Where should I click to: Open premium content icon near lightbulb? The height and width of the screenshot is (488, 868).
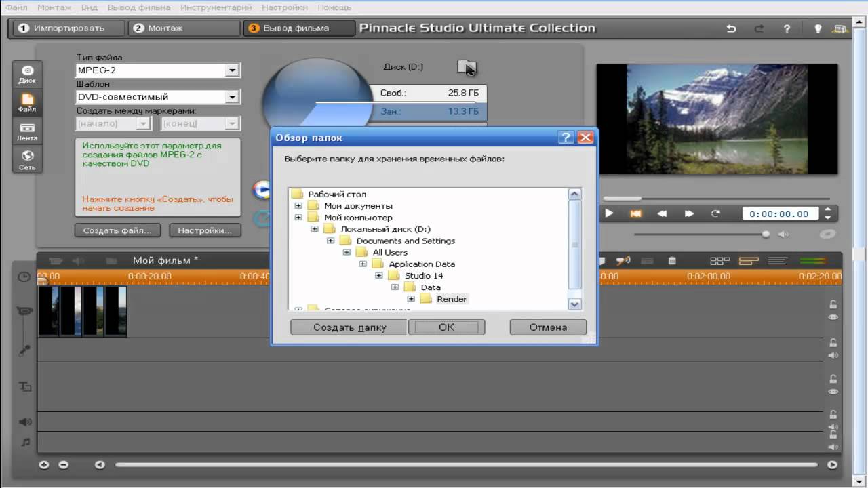(x=841, y=28)
